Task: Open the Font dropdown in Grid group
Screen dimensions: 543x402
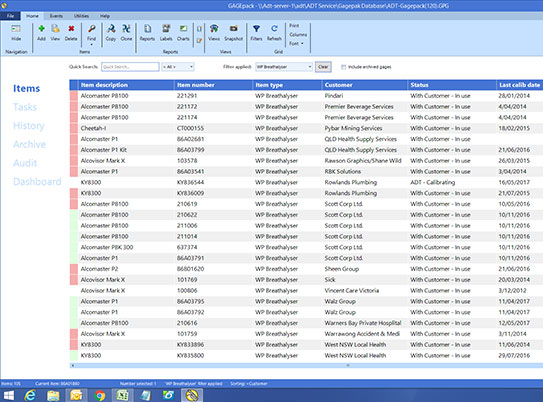Action: tap(296, 44)
